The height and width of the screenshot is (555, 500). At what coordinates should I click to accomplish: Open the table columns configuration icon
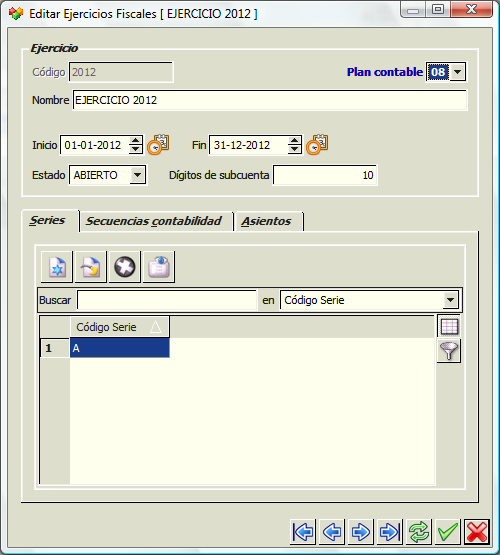point(449,326)
